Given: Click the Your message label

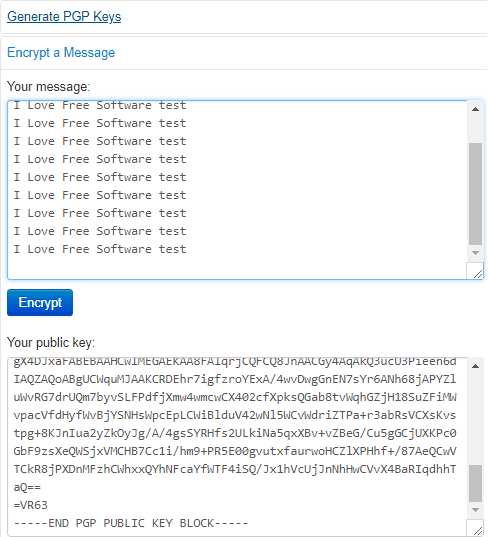Looking at the screenshot, I should click(48, 87).
